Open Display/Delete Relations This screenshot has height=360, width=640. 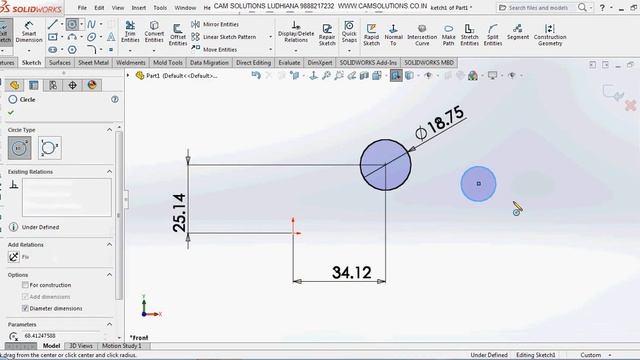[x=296, y=31]
